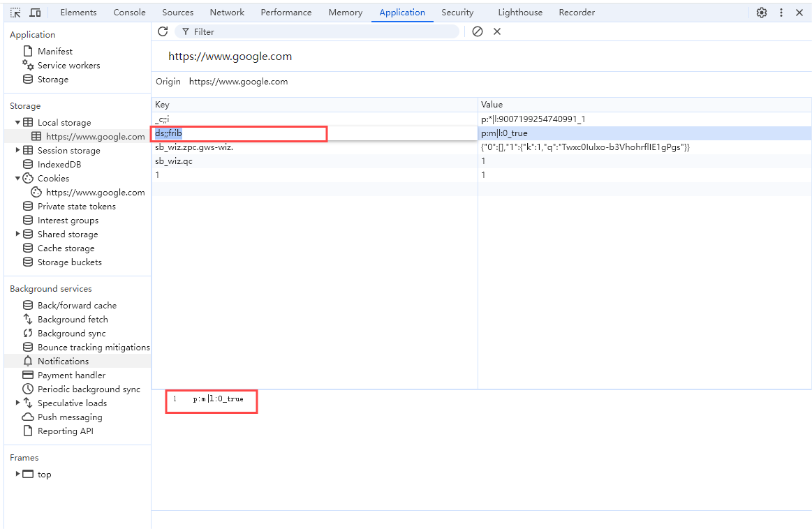Open IndexedDB in sidebar
This screenshot has width=812, height=529.
(x=59, y=165)
